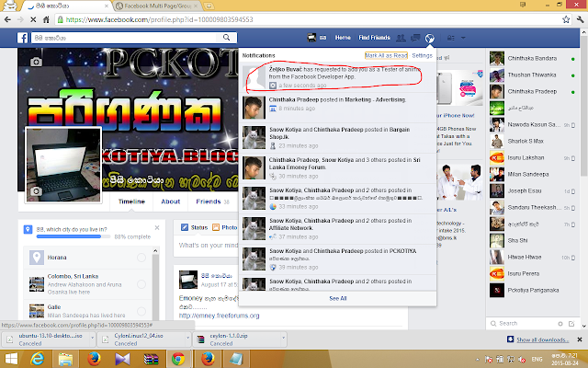Screen dimensions: 588x368
Task: Open dropdown for CylonLinux12_04.iso download
Action: tap(187, 339)
